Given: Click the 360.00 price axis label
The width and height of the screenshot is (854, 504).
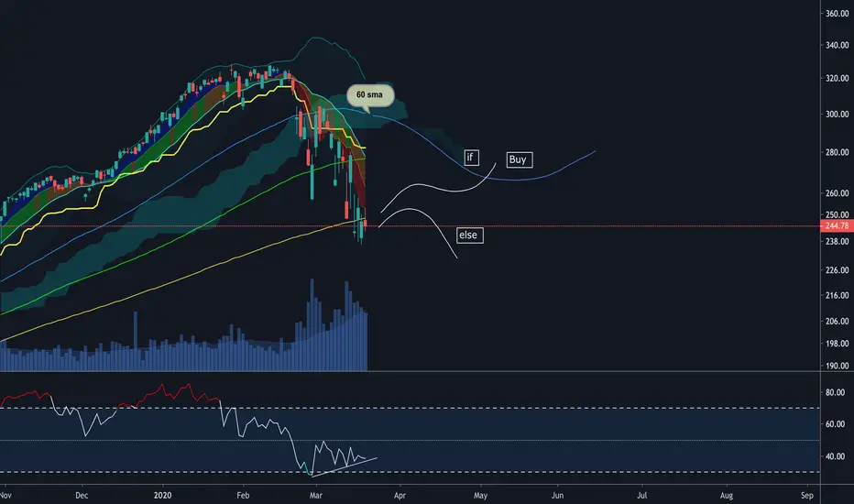Looking at the screenshot, I should click(x=838, y=14).
